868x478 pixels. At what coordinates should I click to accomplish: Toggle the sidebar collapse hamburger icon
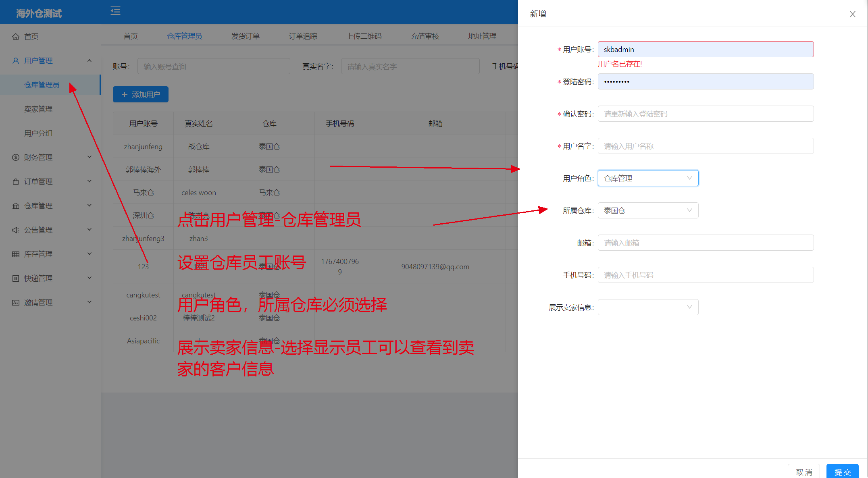115,11
